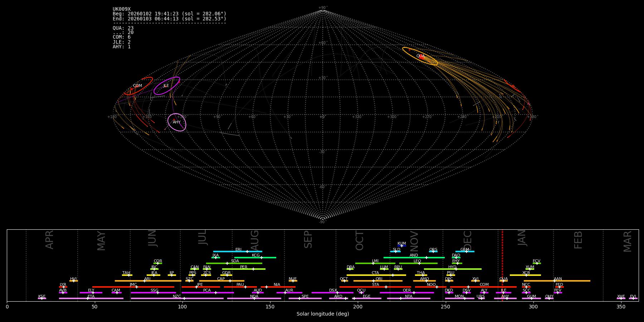644x322 pixels.
Task: Click the QUA radiant label on sky map
Action: 420,56
